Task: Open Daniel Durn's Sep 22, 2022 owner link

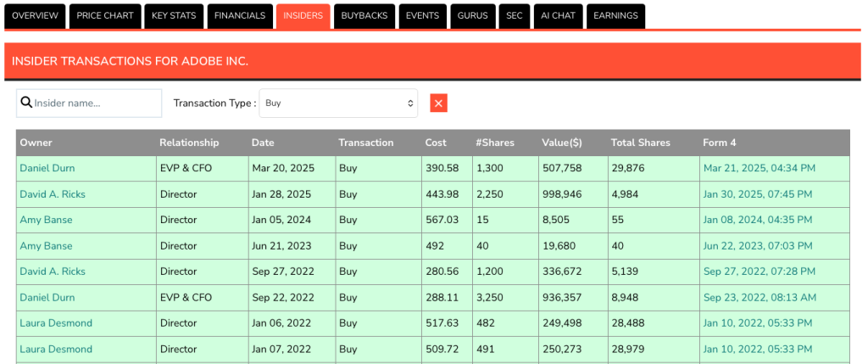Action: (47, 298)
